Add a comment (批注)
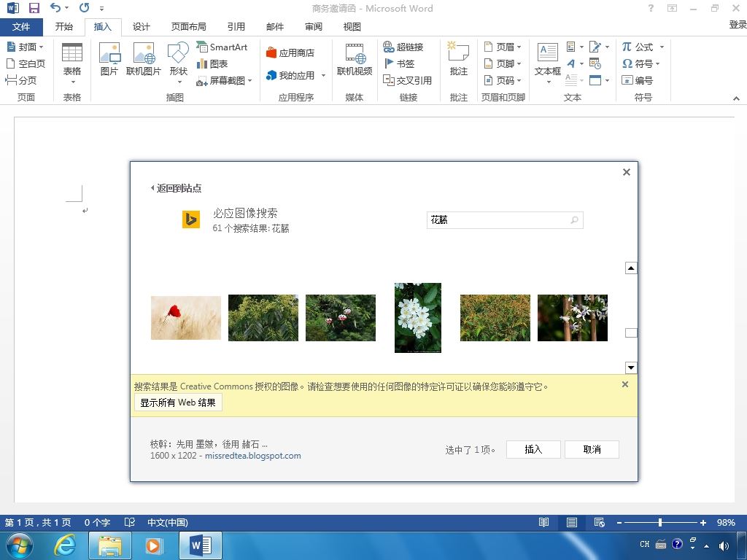Screen dimensions: 747x560 [x=458, y=59]
